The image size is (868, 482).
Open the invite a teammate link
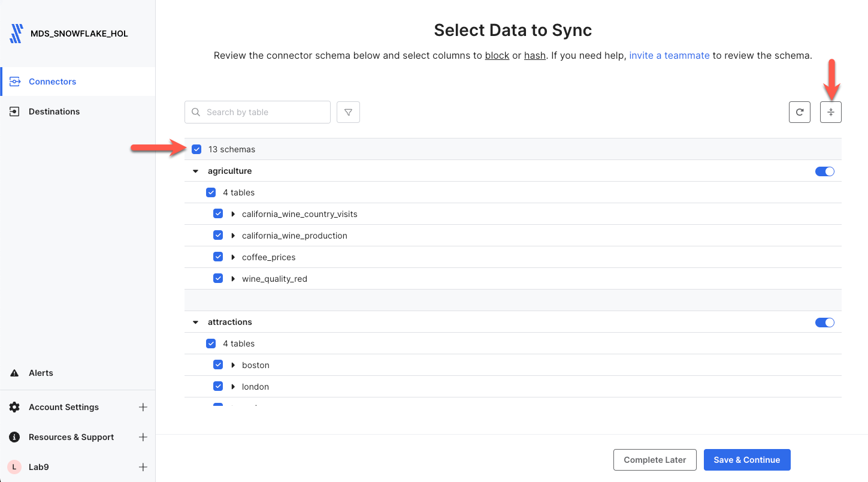pyautogui.click(x=669, y=55)
